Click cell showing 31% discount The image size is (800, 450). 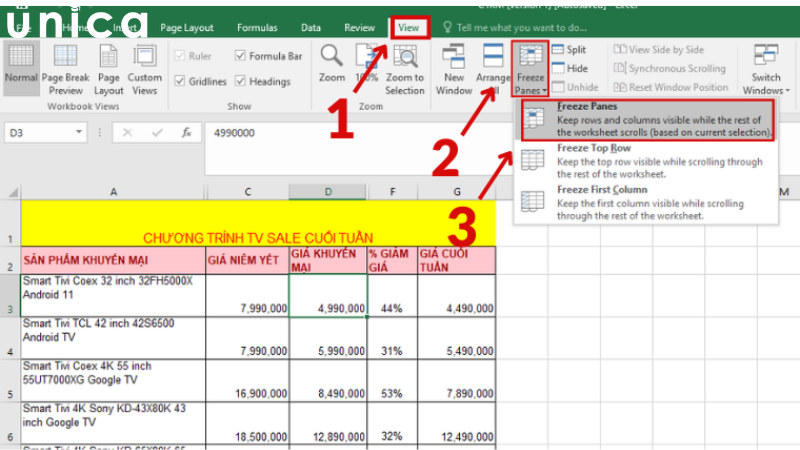392,338
